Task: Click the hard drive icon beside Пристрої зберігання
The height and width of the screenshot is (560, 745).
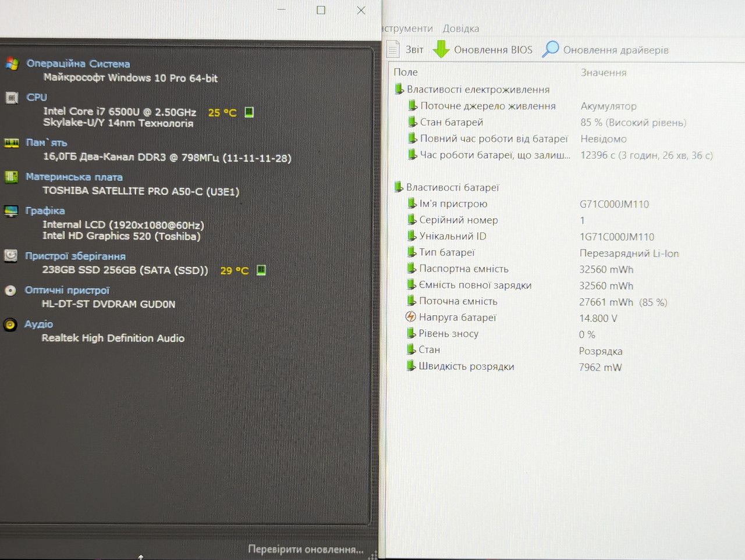Action: pos(10,256)
